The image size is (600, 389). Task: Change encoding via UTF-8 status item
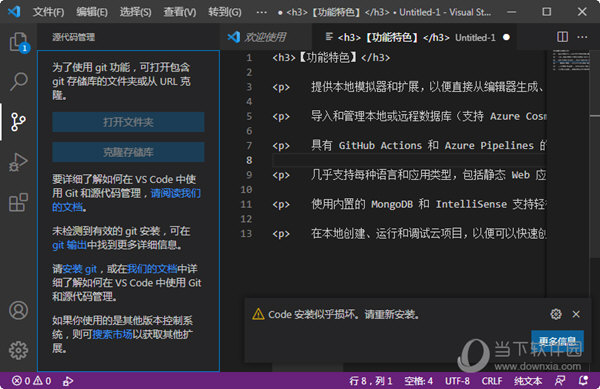[x=457, y=381]
